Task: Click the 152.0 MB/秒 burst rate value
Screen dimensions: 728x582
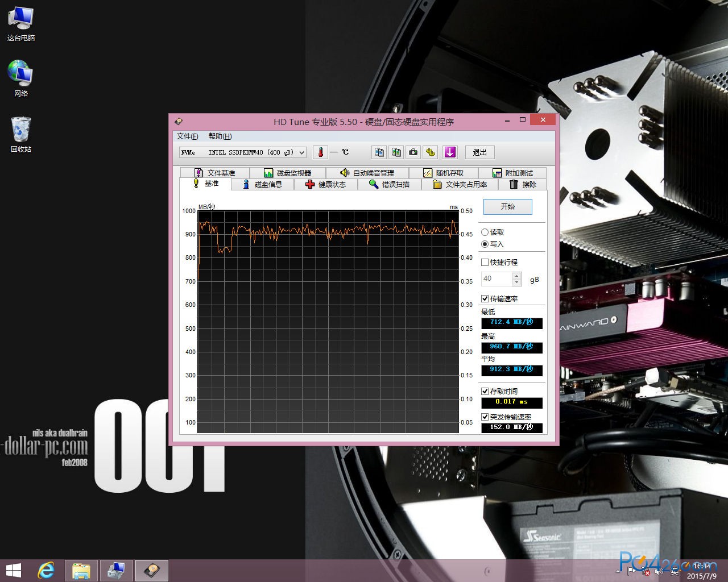Action: [512, 427]
